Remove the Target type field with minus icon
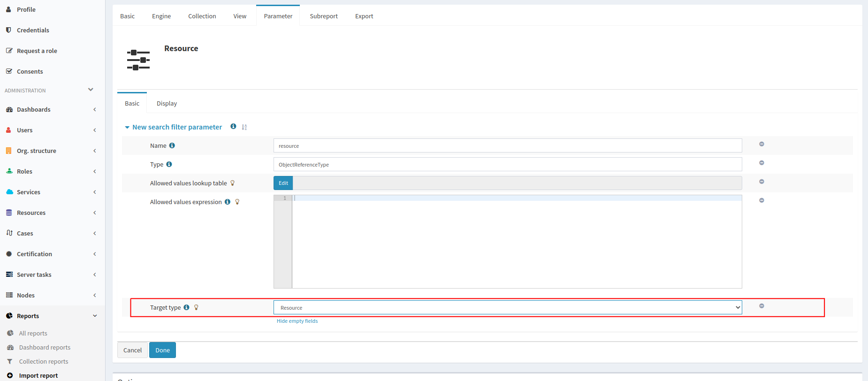Viewport: 868px width, 381px height. click(761, 306)
